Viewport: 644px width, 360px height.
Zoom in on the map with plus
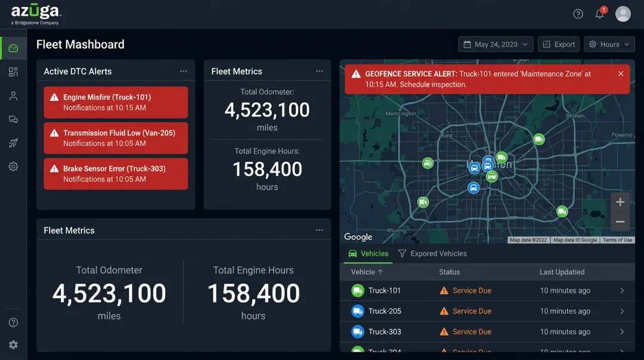pyautogui.click(x=620, y=202)
